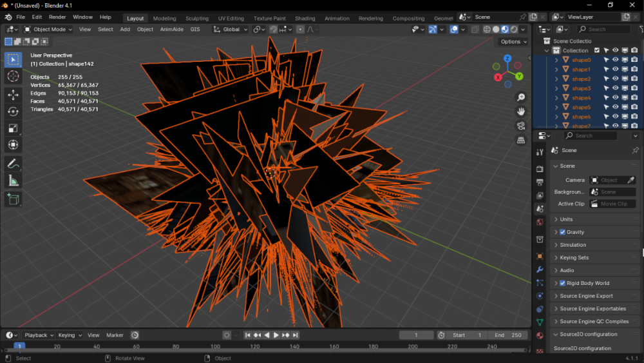The image size is (644, 363).
Task: Toggle the camera view icon in the viewport
Action: click(521, 126)
